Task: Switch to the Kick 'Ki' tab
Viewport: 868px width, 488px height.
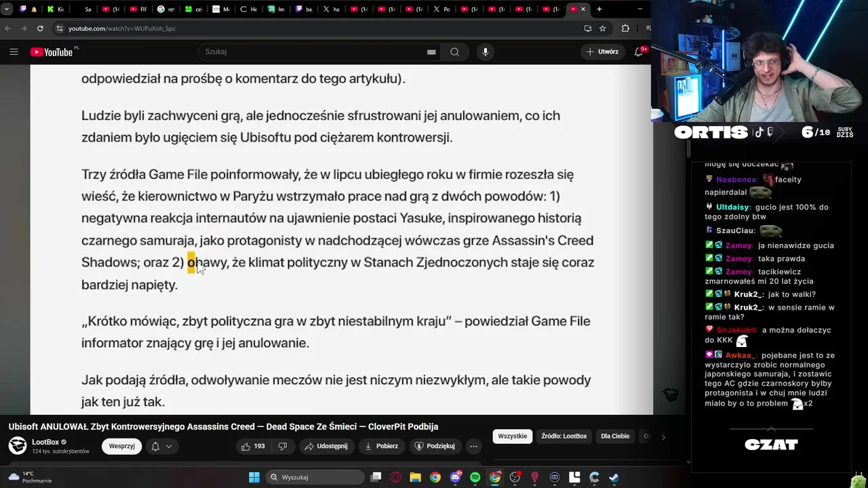Action: point(56,9)
